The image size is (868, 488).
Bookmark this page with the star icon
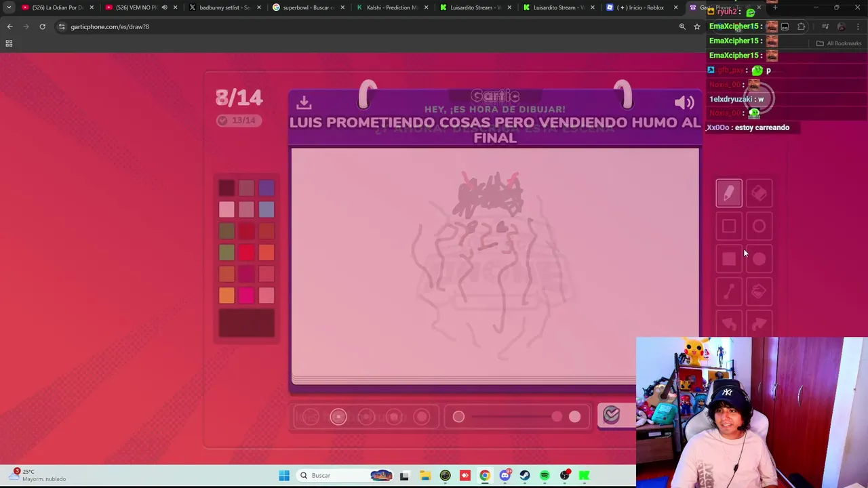coord(696,26)
